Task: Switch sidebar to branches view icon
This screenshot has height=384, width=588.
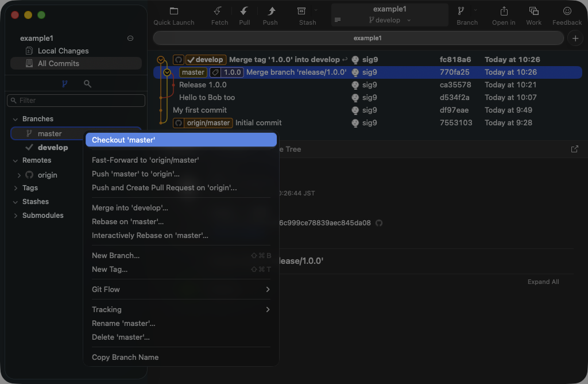Action: [64, 84]
